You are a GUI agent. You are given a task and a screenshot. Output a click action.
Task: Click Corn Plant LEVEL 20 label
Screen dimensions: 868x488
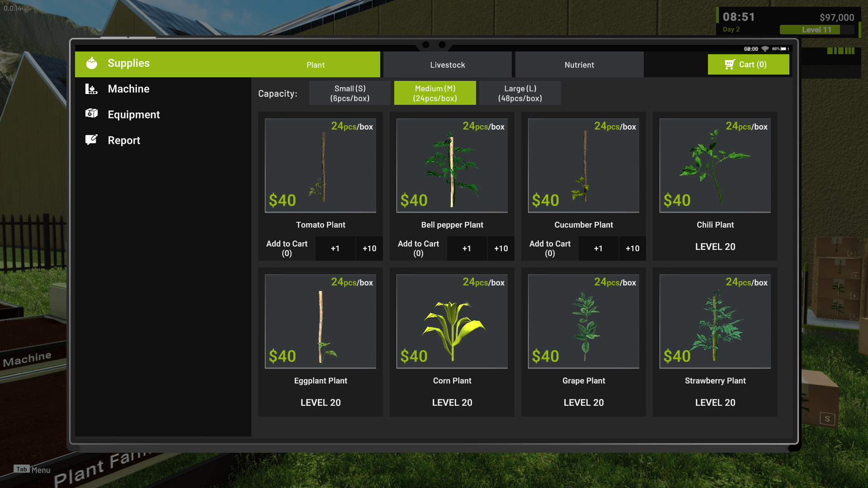point(452,403)
